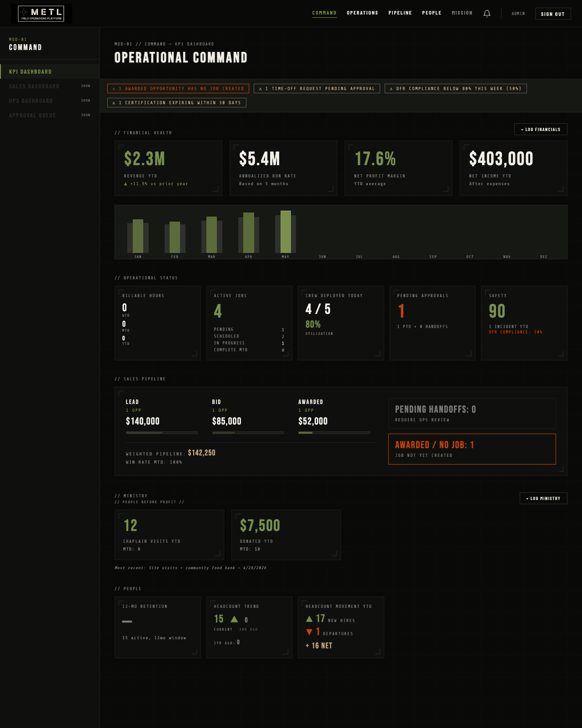
Task: Open the Mission nav tab
Action: coord(462,13)
